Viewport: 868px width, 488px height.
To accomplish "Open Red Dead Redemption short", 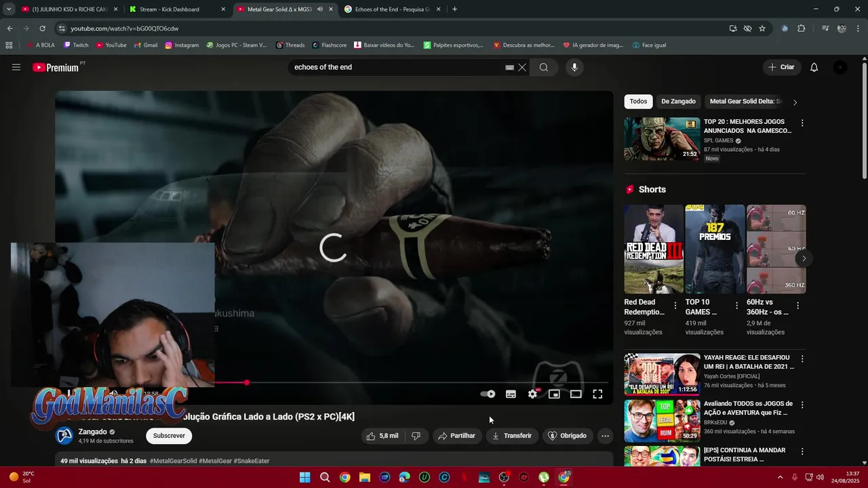I will 654,249.
